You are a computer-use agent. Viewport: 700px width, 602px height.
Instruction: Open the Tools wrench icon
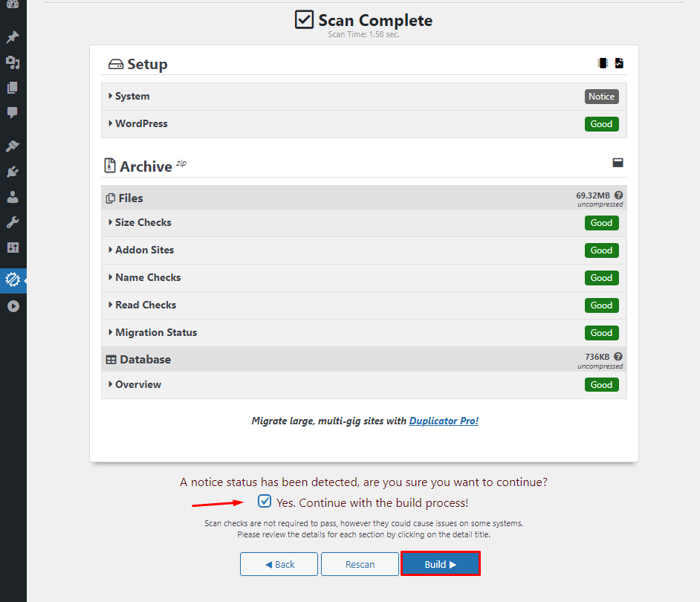13,222
